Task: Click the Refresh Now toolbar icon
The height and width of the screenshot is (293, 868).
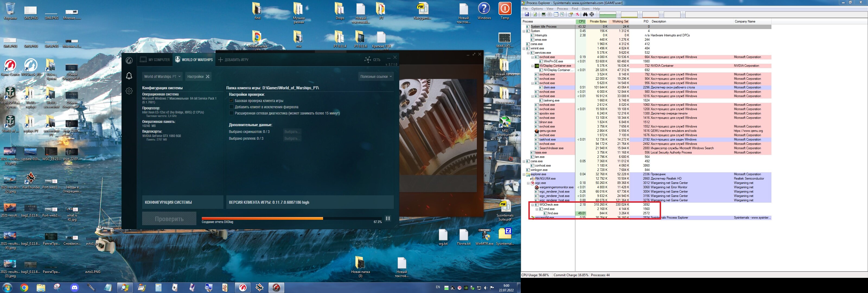Action: coord(535,14)
